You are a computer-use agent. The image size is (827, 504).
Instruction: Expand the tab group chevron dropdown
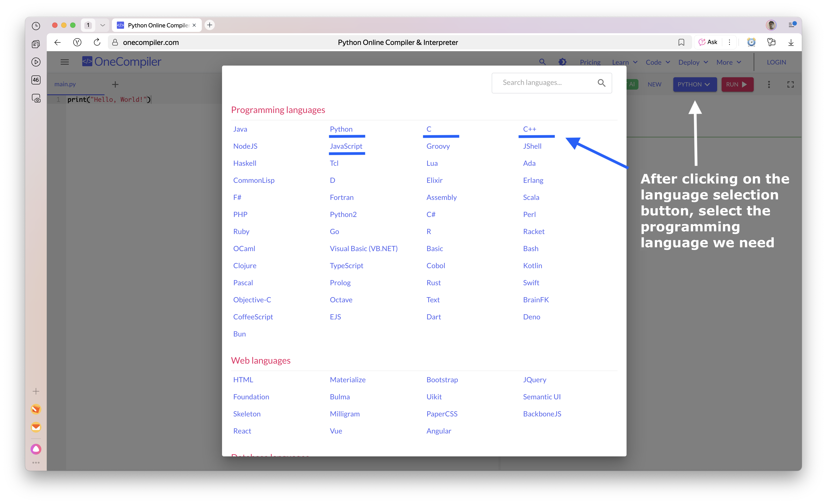point(103,25)
